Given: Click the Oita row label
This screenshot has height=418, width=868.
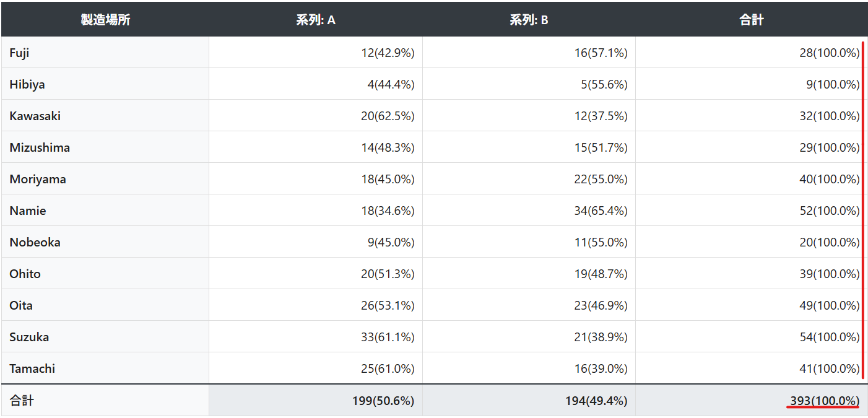Looking at the screenshot, I should click(21, 305).
